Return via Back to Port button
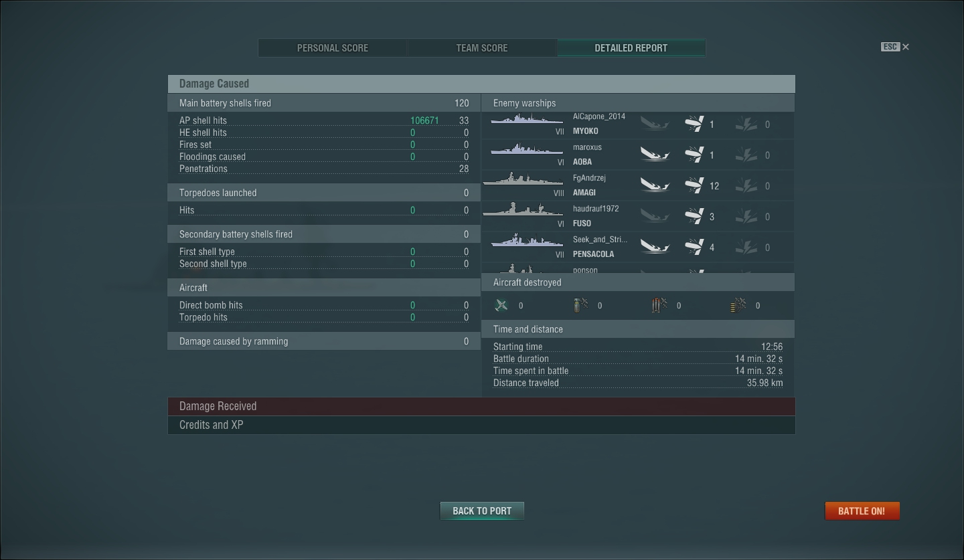The width and height of the screenshot is (964, 560). tap(482, 510)
